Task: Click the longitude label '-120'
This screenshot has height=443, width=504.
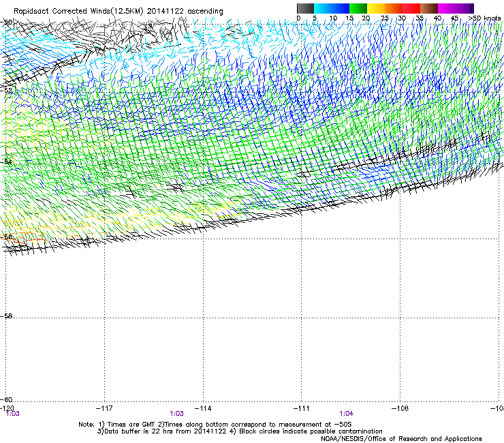Action: [x=7, y=408]
